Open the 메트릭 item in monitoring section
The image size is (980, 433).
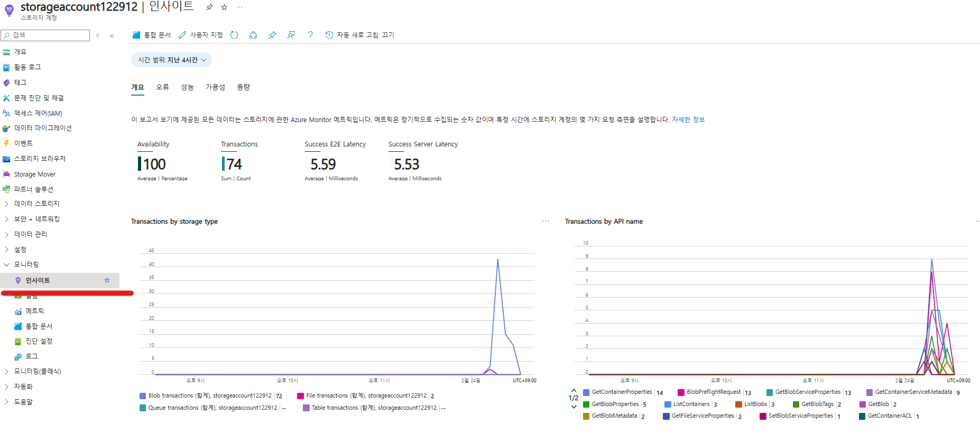35,311
